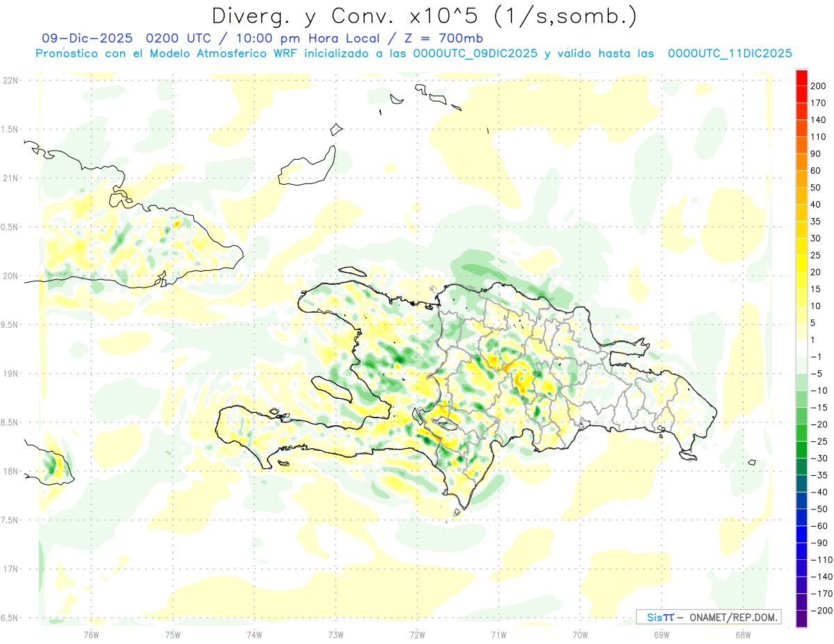The width and height of the screenshot is (834, 644).
Task: Click the '74W' longitude label
Action: 254,634
